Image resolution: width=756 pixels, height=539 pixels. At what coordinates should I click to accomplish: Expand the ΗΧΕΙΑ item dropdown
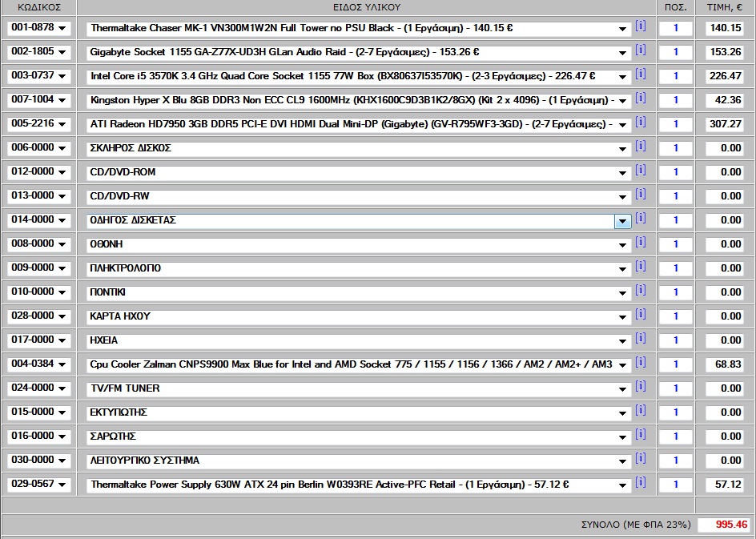(x=623, y=341)
